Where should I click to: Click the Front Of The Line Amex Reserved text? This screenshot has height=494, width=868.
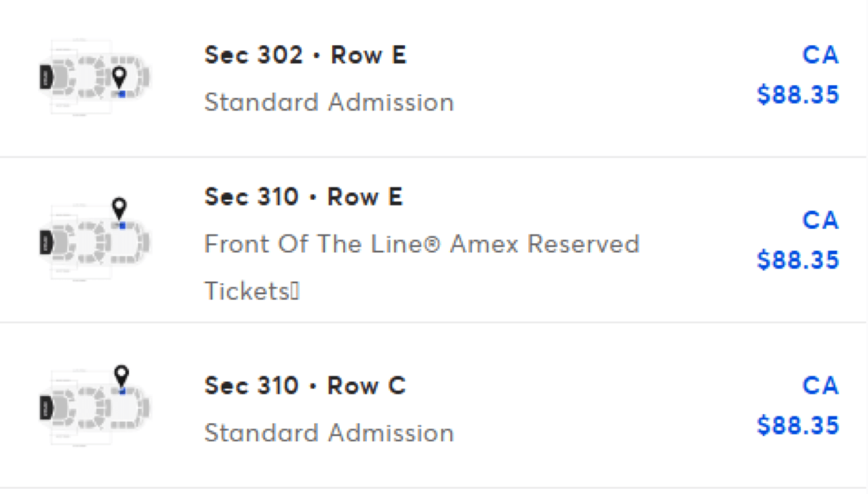421,244
